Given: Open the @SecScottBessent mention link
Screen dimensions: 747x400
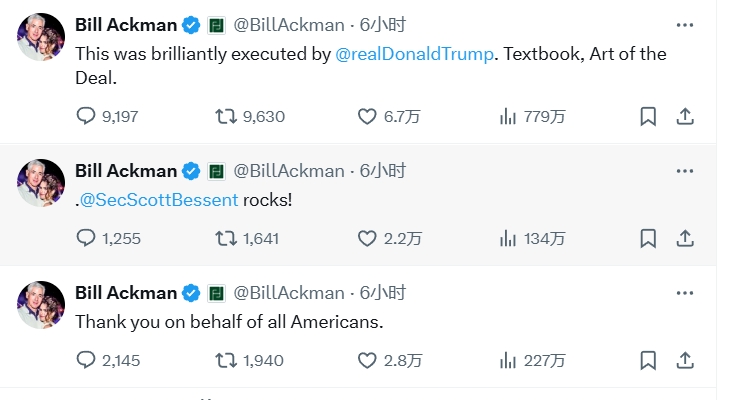Looking at the screenshot, I should (x=160, y=199).
